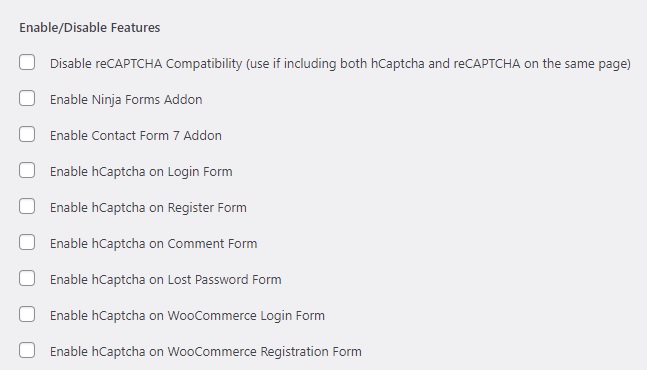The width and height of the screenshot is (647, 370).
Task: Enable hCaptcha on Lost Password Form checkbox
Action: click(27, 278)
